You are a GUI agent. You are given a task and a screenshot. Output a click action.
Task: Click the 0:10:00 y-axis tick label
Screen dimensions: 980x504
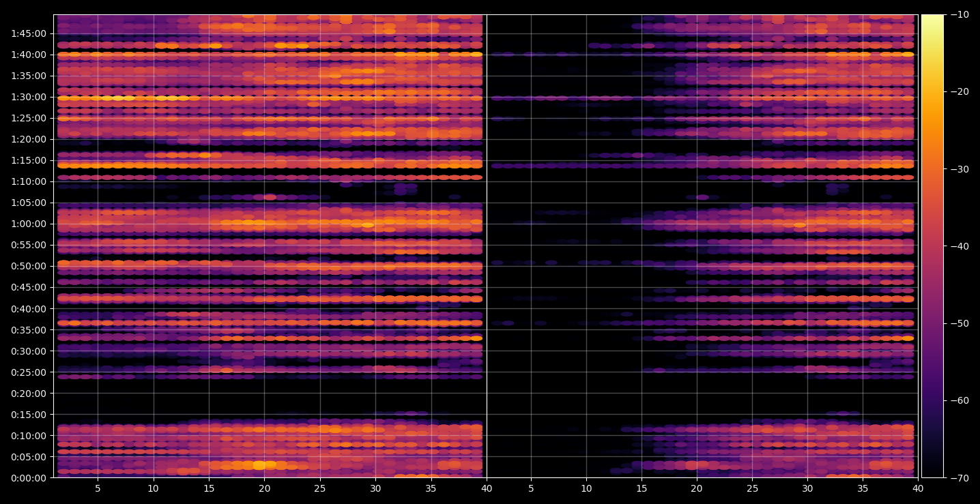[x=28, y=435]
